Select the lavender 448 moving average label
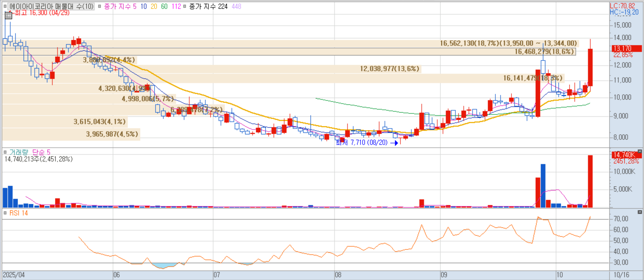 point(237,6)
